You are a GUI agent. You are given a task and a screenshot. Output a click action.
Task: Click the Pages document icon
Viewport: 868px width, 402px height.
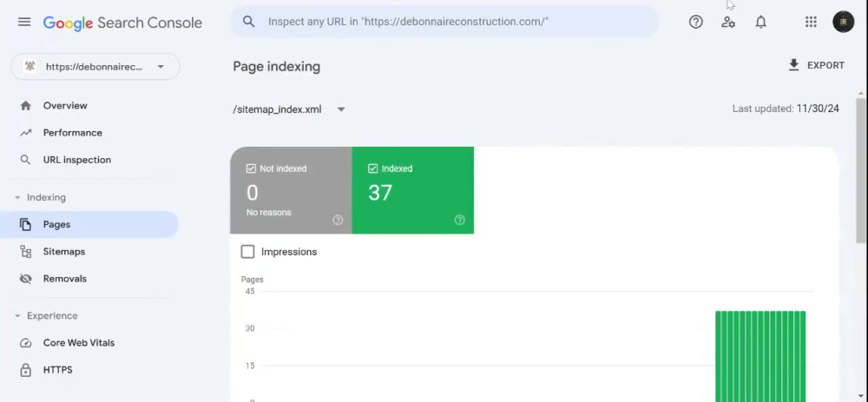tap(25, 224)
